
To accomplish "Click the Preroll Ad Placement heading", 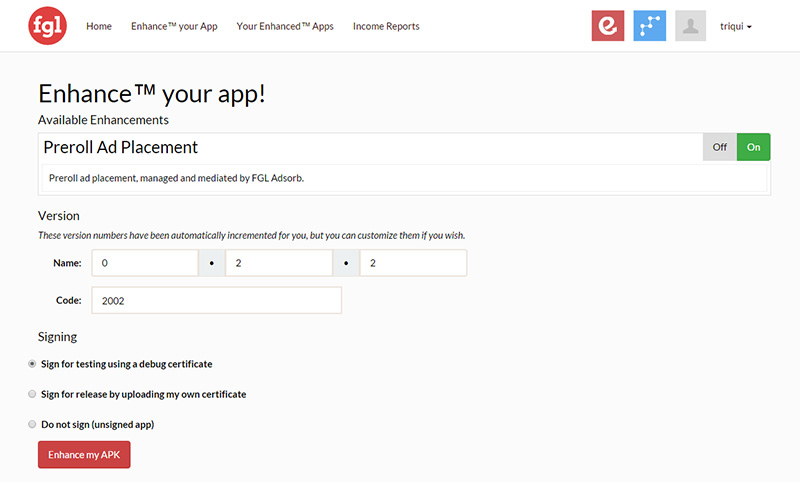I will (121, 147).
